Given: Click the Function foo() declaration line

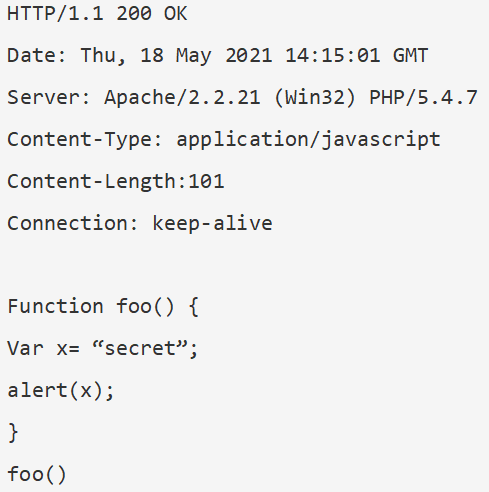Looking at the screenshot, I should pos(103,307).
